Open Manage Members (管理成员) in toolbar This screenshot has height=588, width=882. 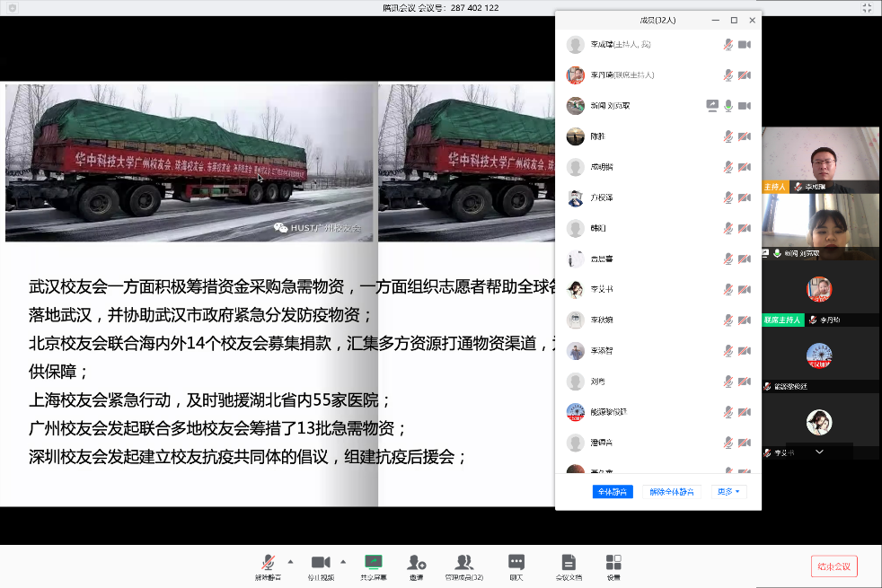pos(463,566)
